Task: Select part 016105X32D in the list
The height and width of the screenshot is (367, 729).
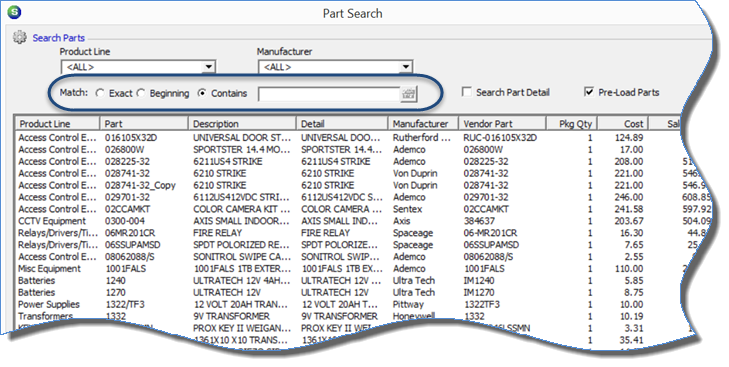Action: coord(131,138)
